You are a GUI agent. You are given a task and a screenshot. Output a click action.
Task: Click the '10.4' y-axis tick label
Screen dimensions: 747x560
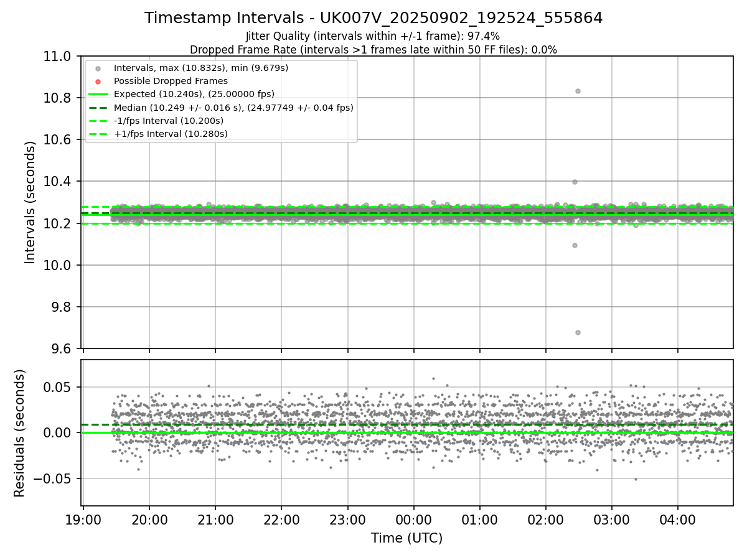(57, 182)
